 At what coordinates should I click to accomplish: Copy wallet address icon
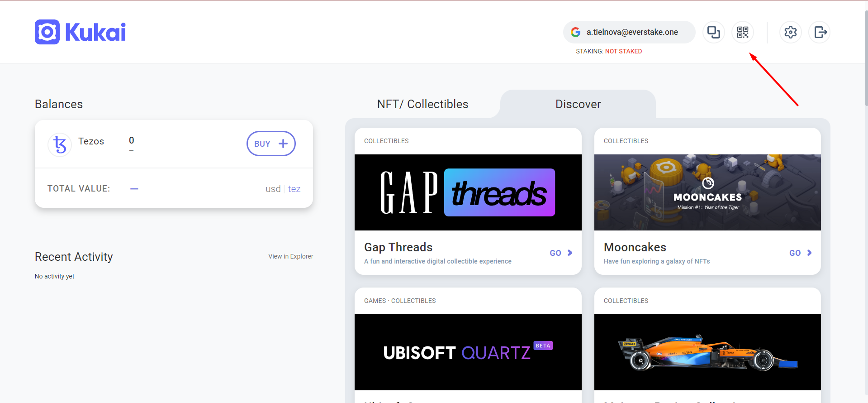[x=714, y=32]
